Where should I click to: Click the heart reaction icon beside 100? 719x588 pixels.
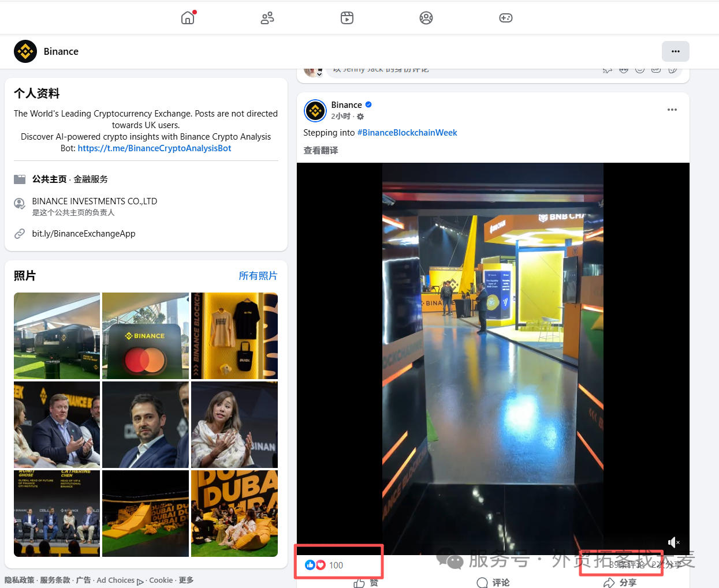pos(321,565)
